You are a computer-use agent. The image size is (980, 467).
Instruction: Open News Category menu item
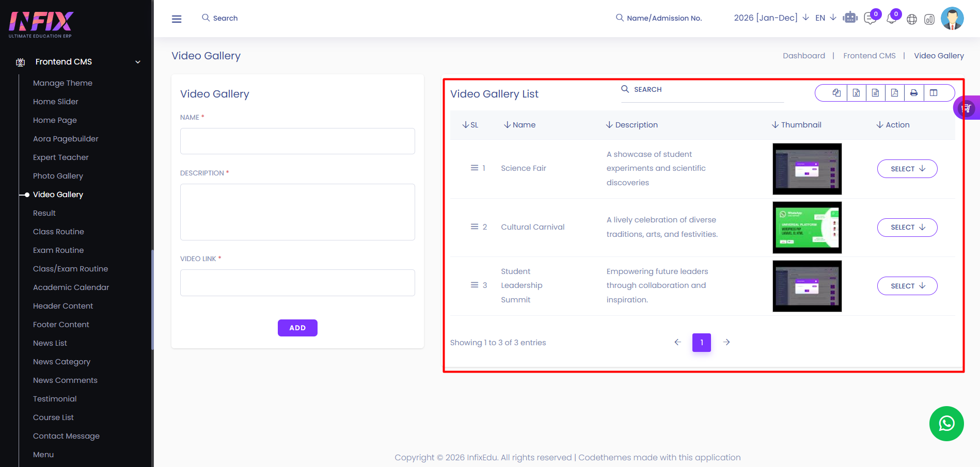[x=61, y=362]
